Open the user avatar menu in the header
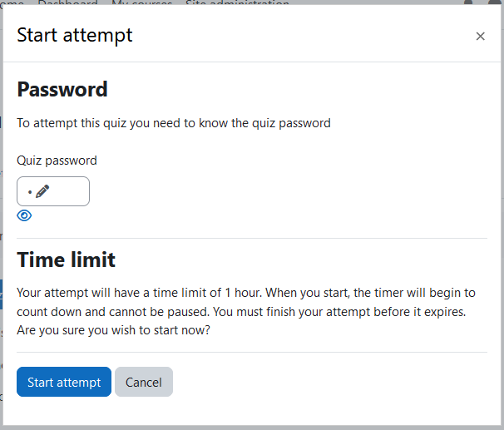The height and width of the screenshot is (430, 504). pos(495,2)
